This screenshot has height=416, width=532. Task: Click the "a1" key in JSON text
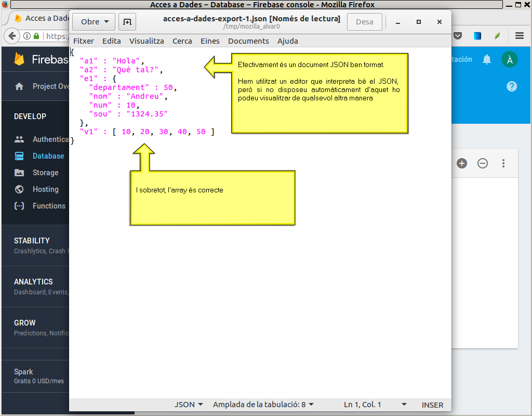coord(88,61)
